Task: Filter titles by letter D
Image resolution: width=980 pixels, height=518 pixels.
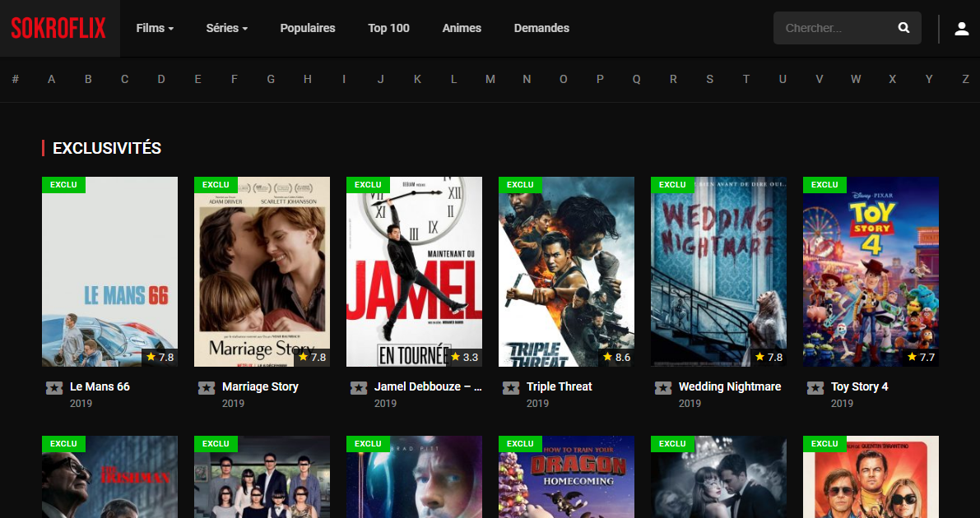Action: pos(161,80)
